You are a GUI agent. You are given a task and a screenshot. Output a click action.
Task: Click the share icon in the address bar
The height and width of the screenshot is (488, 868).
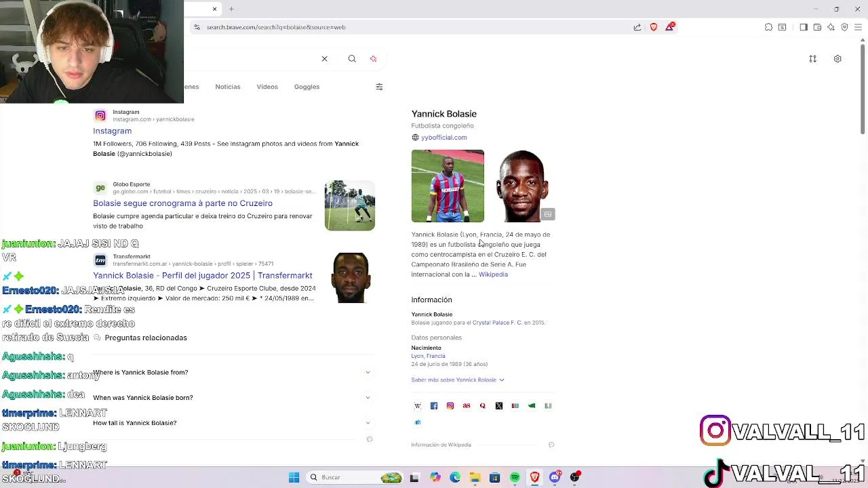[x=637, y=27]
